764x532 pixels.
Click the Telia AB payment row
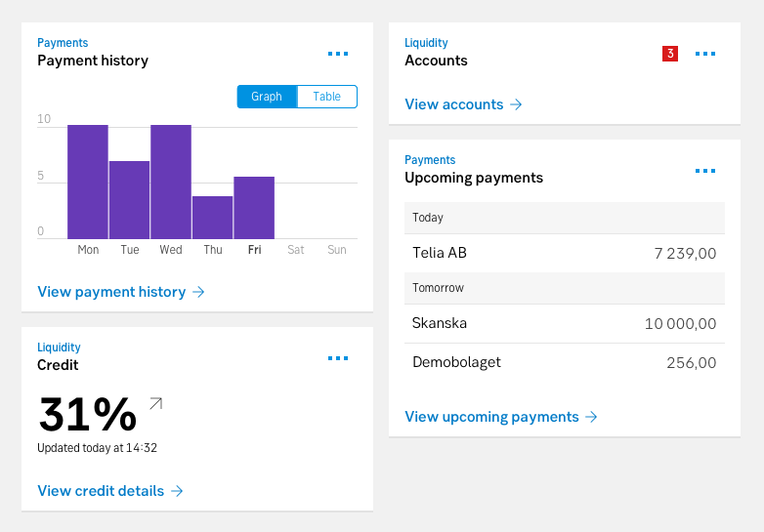[565, 253]
